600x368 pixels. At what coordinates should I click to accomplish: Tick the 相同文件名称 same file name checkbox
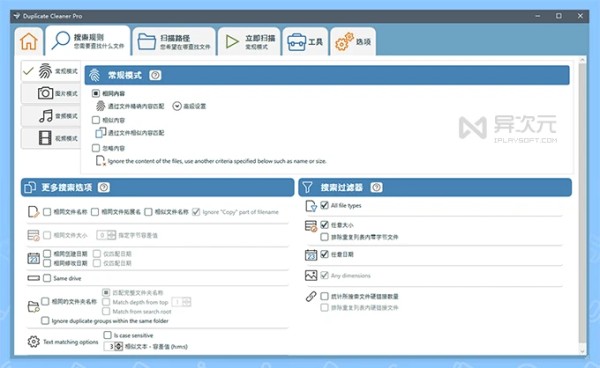tap(47, 212)
